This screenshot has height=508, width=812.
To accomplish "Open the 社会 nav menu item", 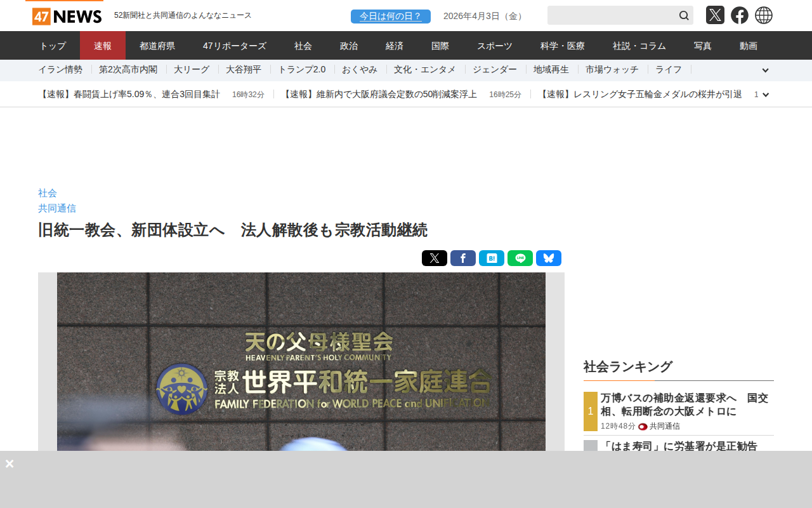I will pos(303,46).
